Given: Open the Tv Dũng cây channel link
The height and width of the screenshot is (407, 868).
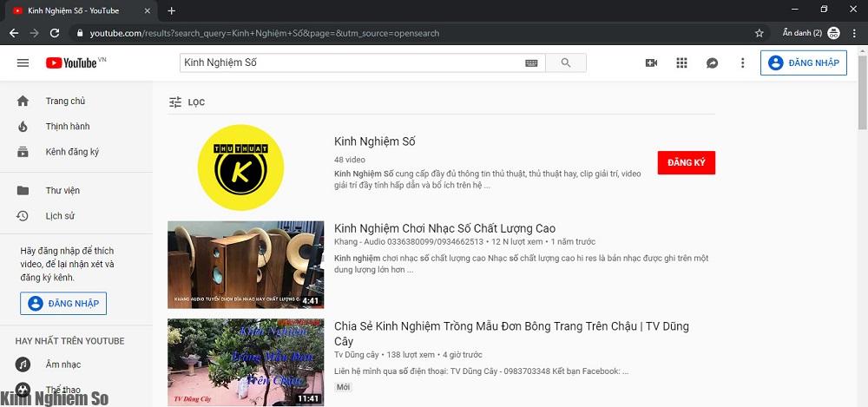Looking at the screenshot, I should [x=357, y=355].
